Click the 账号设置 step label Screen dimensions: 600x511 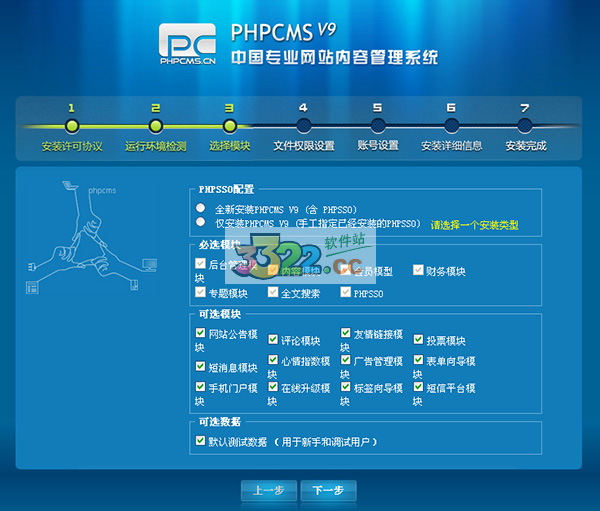point(378,145)
